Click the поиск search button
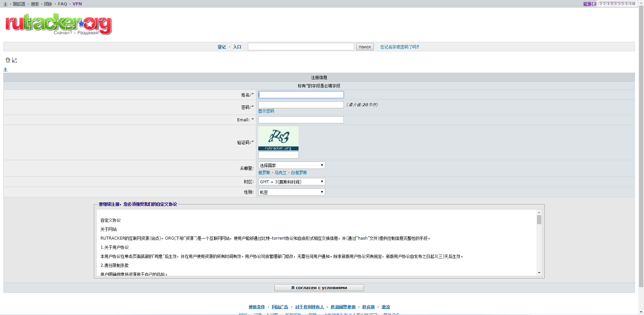Screen dimensions: 644x315 tap(365, 47)
